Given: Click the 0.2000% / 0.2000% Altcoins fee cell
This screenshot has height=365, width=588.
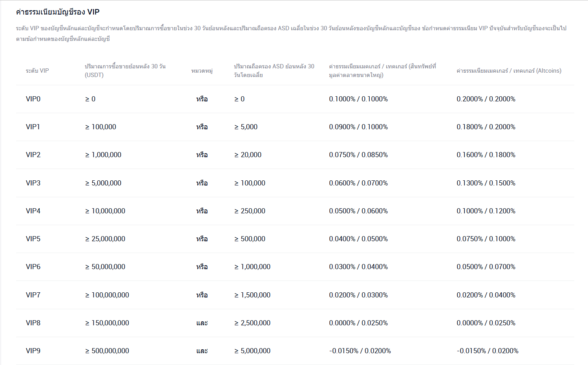Looking at the screenshot, I should [x=486, y=99].
